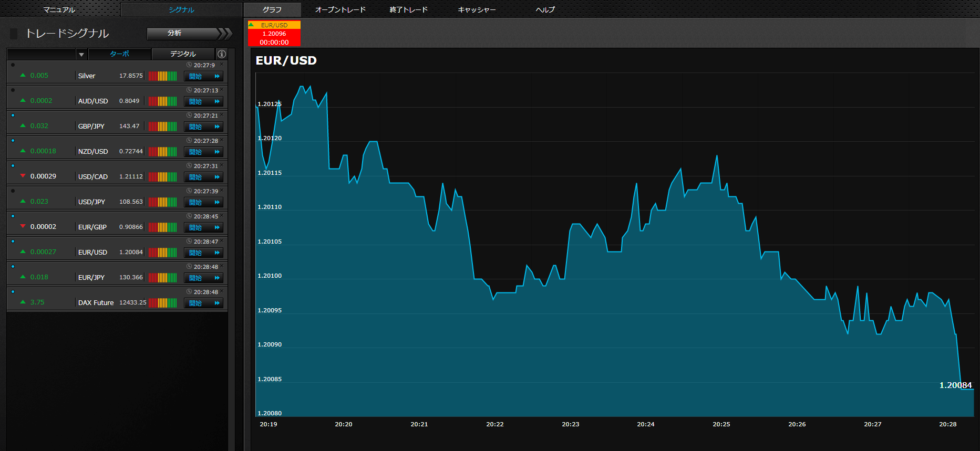Click the green up arrow for USD/JPY
The width and height of the screenshot is (980, 451).
[x=23, y=201]
